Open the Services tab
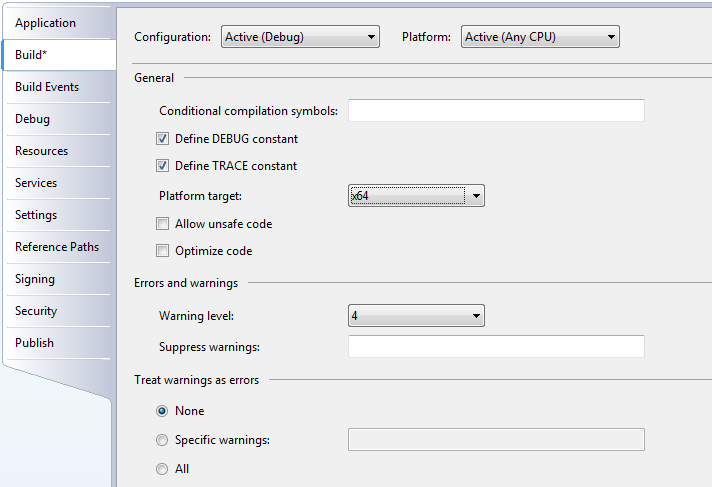Screen dimensions: 712x487 [58, 183]
